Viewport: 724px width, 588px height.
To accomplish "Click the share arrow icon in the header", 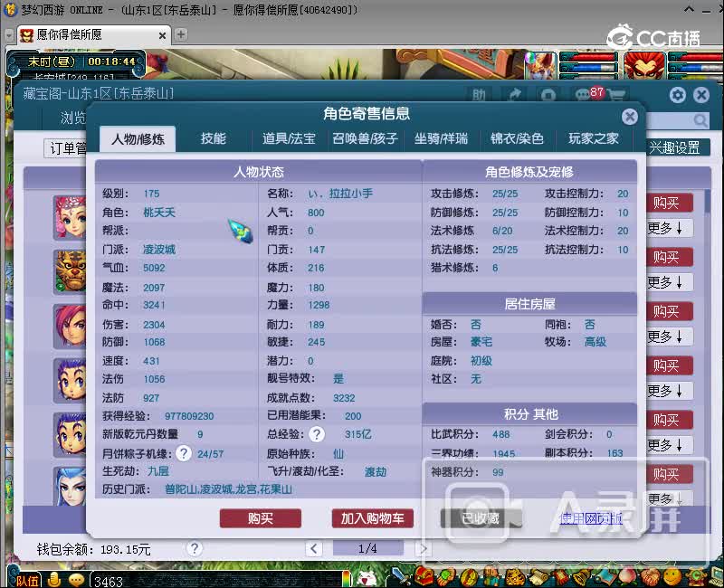I will click(x=514, y=93).
